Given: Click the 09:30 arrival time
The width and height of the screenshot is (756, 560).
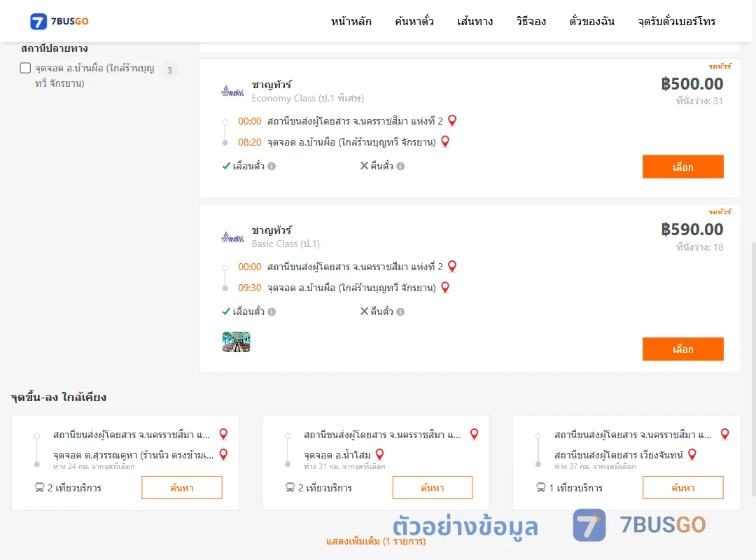Looking at the screenshot, I should pos(249,288).
